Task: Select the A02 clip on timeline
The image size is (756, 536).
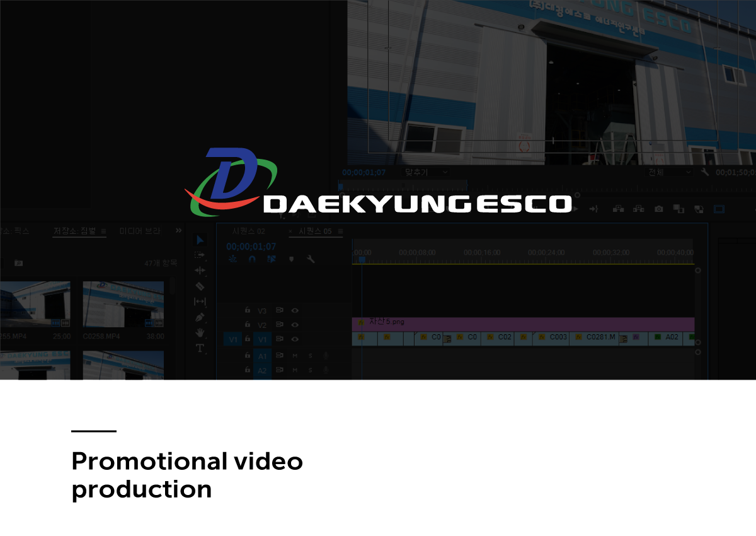Action: click(666, 339)
